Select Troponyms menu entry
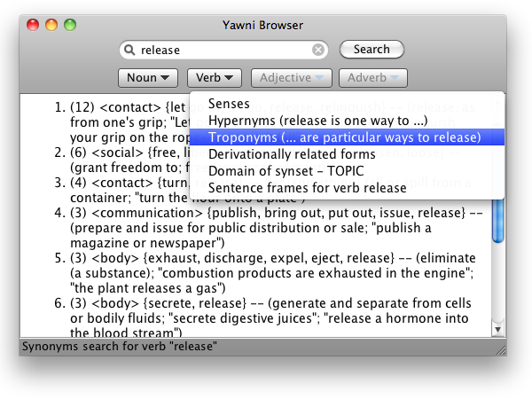Screen dimensions: 532x399 347,137
